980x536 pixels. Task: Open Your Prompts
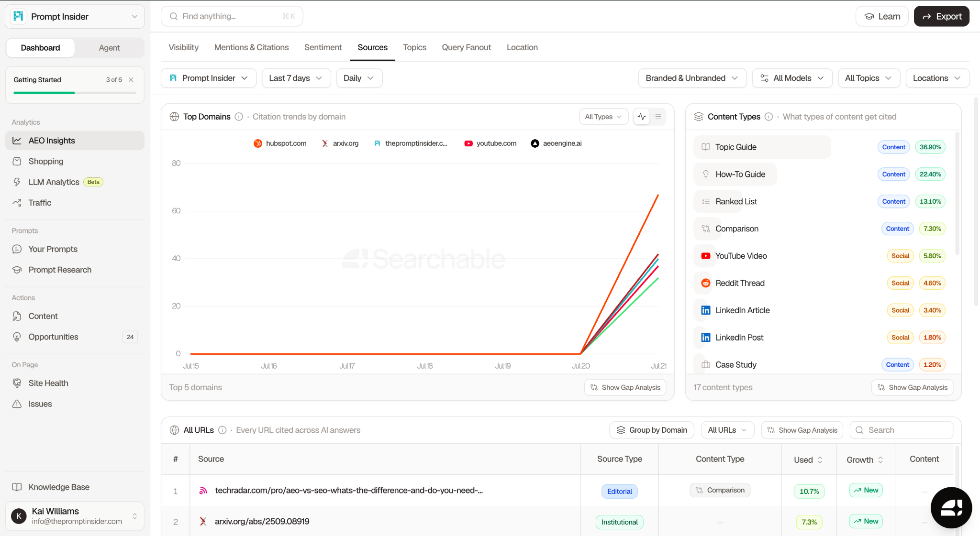point(75,249)
